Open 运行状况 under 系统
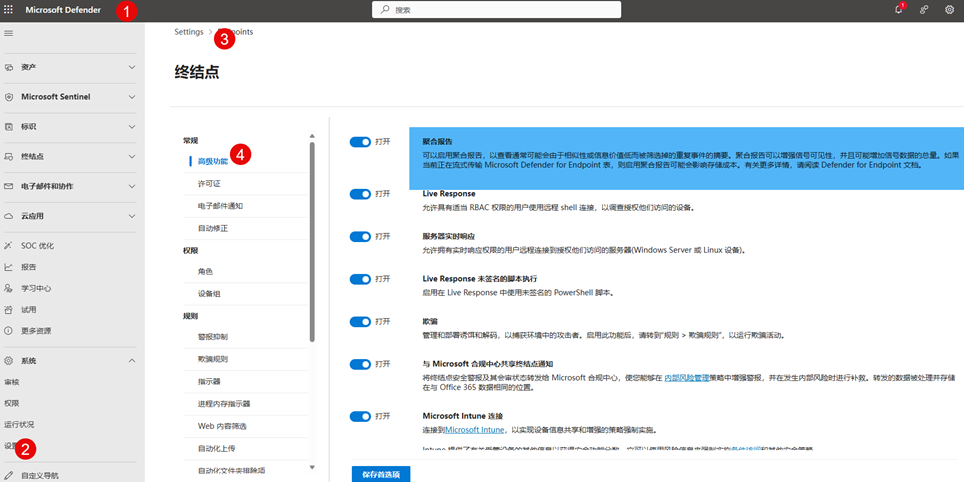This screenshot has height=482, width=964. (x=19, y=424)
